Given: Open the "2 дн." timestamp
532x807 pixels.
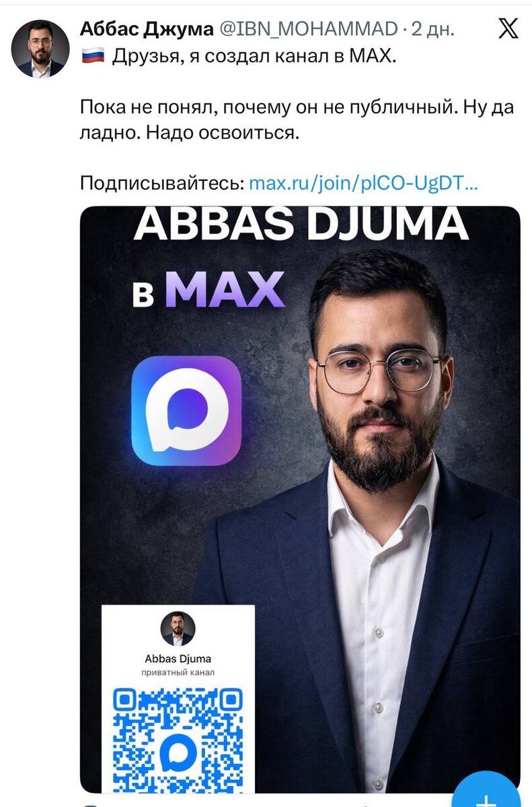Looking at the screenshot, I should 433,29.
